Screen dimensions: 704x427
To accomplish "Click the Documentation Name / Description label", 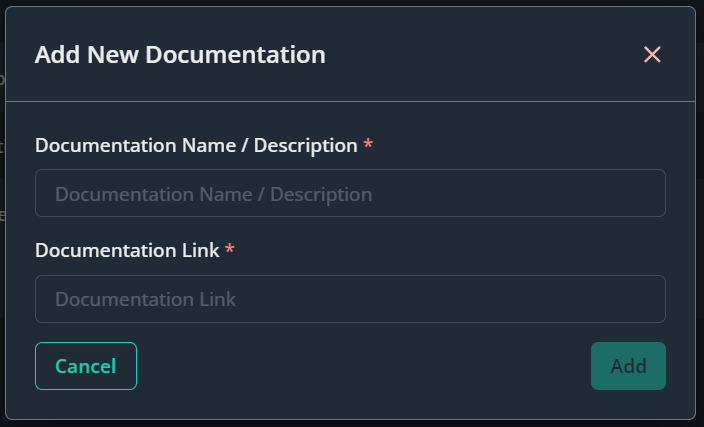I will click(196, 145).
